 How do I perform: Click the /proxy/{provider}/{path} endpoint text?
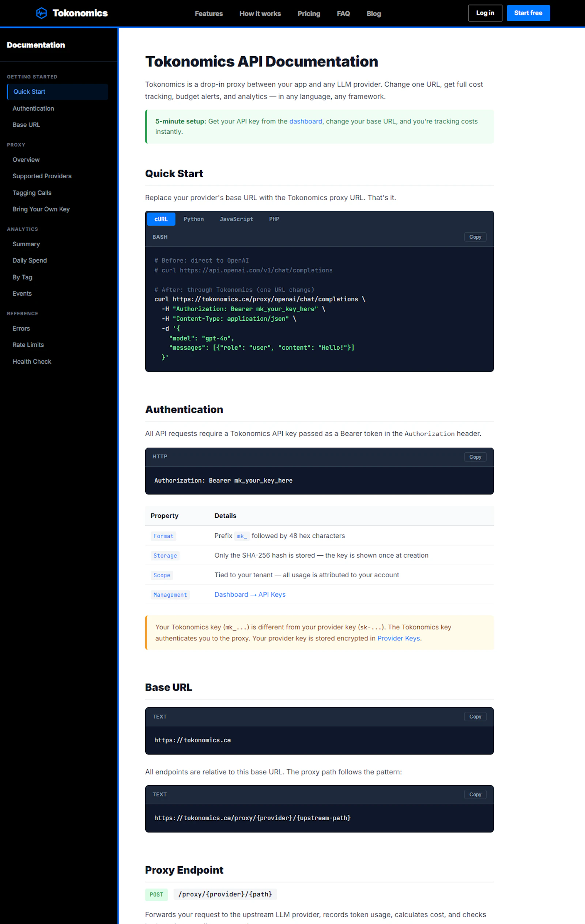point(225,894)
